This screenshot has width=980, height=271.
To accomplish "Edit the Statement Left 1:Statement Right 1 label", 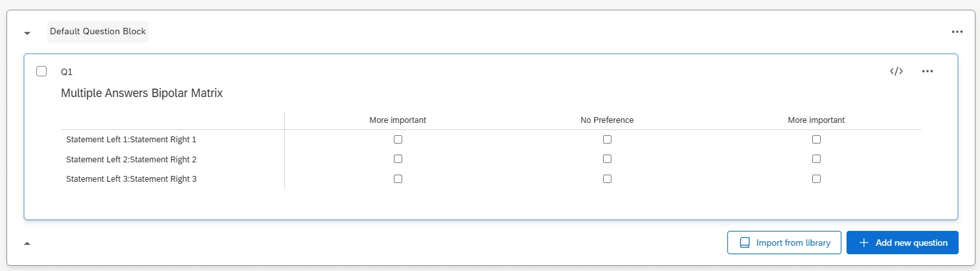I will pos(131,139).
